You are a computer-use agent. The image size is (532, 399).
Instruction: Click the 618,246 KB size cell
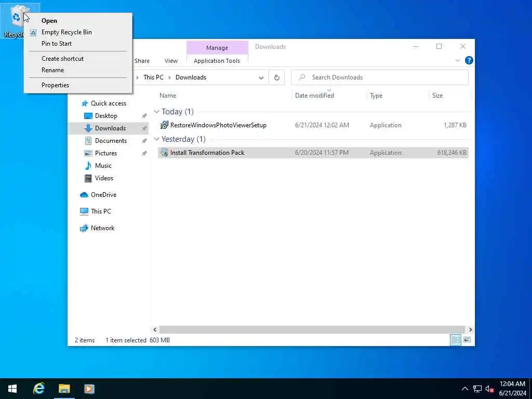point(451,153)
